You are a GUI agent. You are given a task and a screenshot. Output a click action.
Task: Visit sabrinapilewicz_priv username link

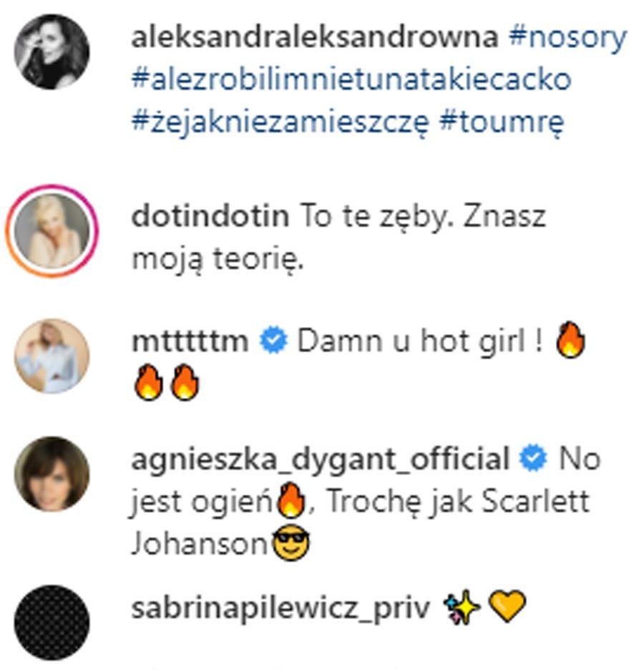tap(280, 608)
